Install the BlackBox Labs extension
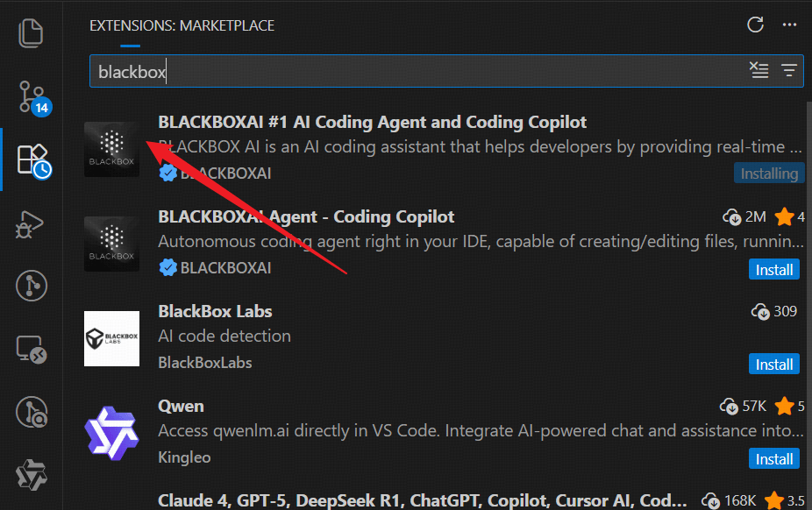Image resolution: width=812 pixels, height=510 pixels. [x=774, y=365]
